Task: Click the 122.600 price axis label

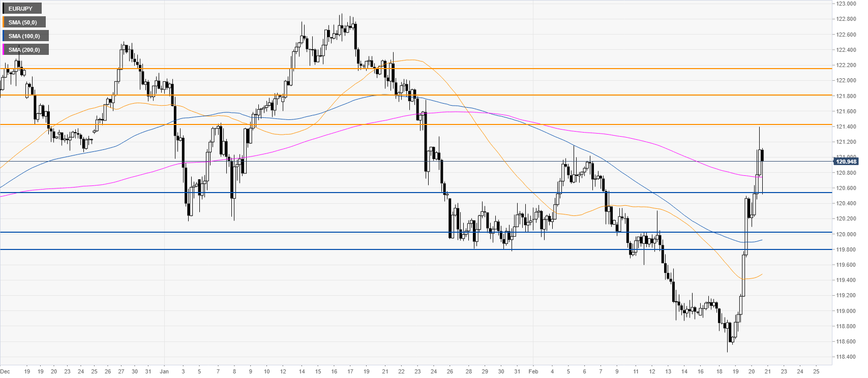Action: pyautogui.click(x=847, y=35)
